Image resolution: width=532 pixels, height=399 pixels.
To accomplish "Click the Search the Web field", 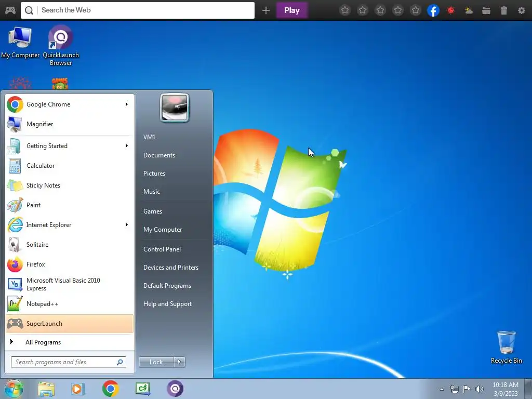I will 137,10.
